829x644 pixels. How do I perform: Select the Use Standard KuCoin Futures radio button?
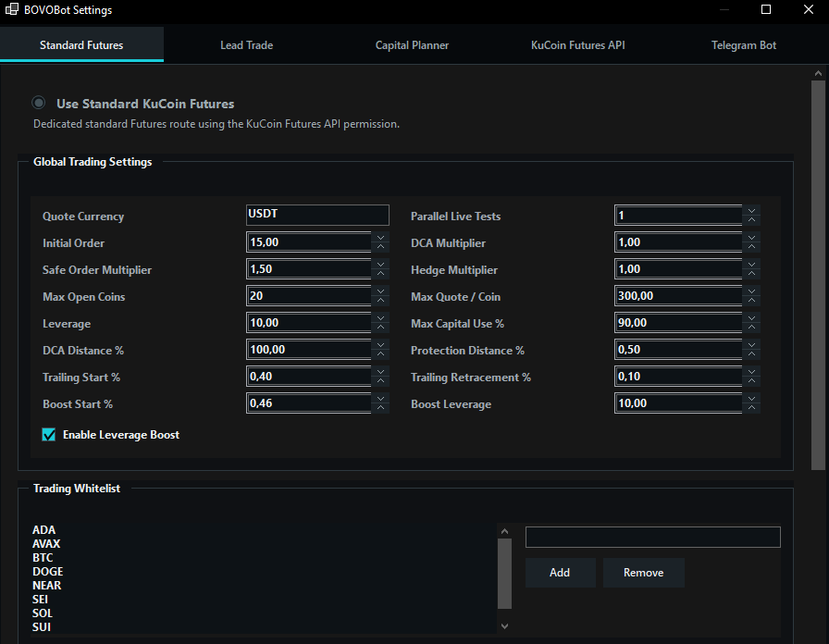coord(39,103)
